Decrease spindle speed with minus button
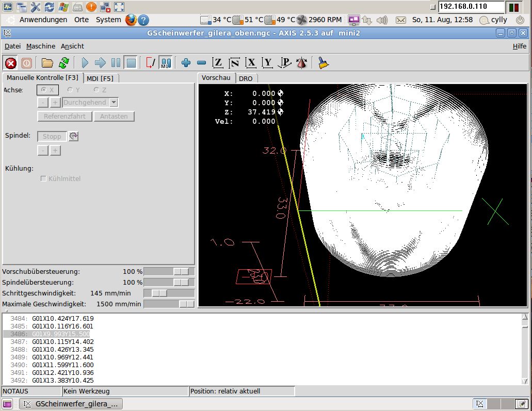This screenshot has height=411, width=532. click(43, 150)
